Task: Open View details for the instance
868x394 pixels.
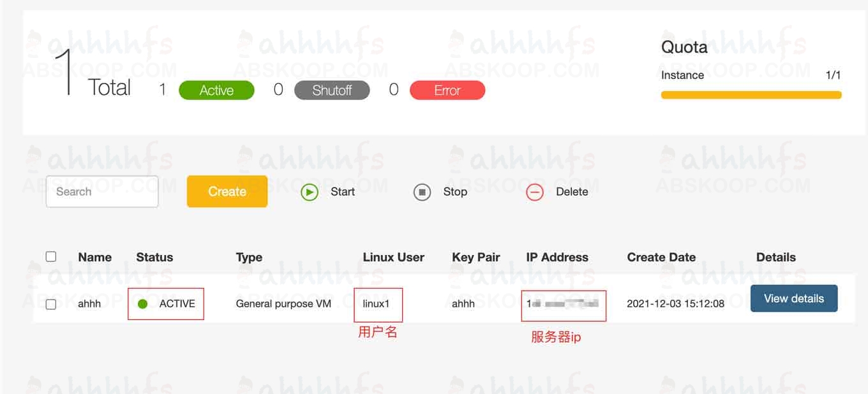Action: click(793, 298)
